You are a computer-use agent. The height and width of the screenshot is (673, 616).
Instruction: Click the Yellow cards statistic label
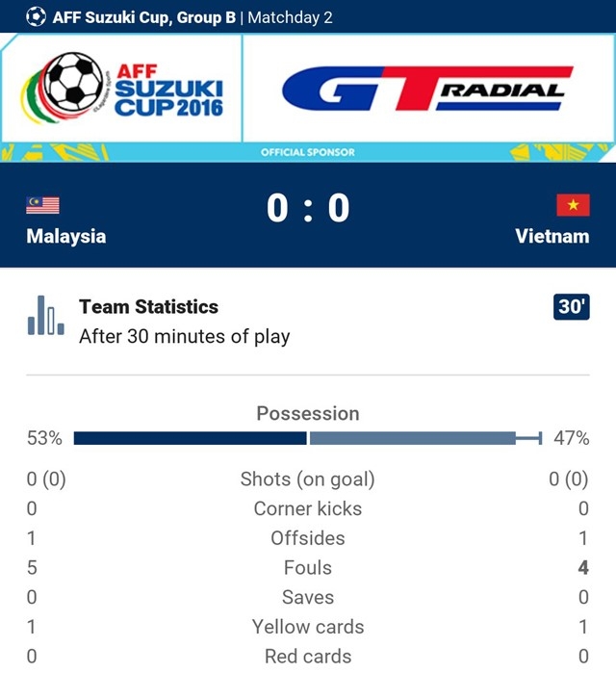pyautogui.click(x=308, y=627)
